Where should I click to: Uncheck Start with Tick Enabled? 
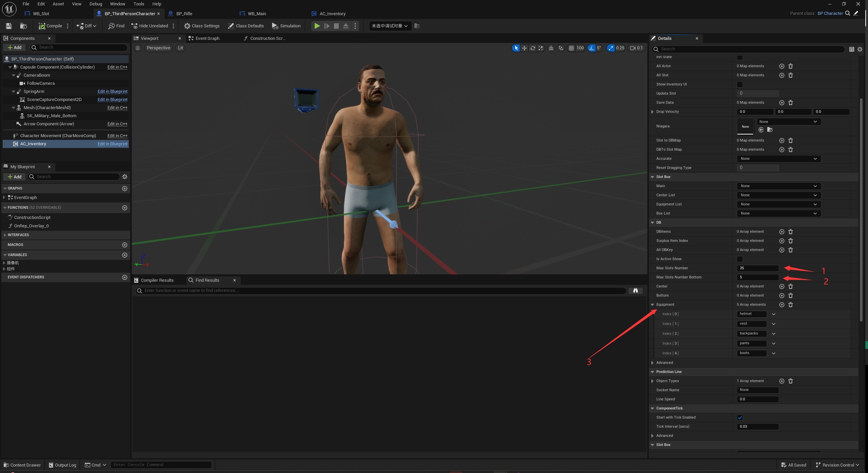[x=740, y=418]
